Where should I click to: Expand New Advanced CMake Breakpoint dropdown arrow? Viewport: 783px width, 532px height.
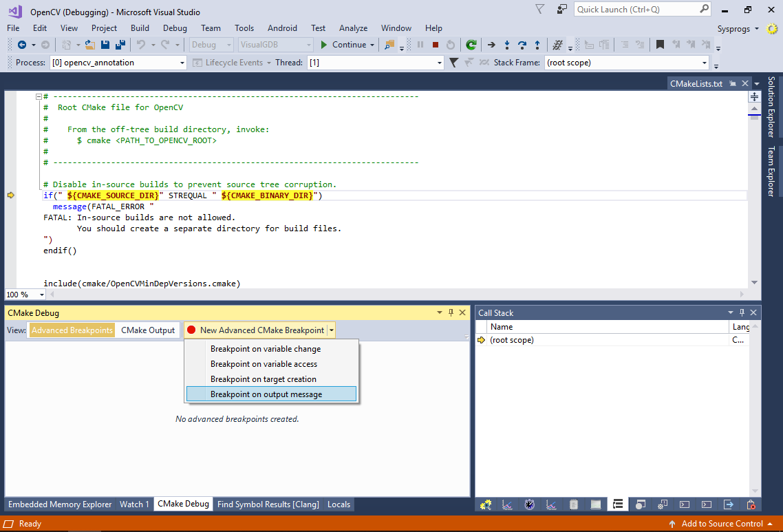(331, 330)
